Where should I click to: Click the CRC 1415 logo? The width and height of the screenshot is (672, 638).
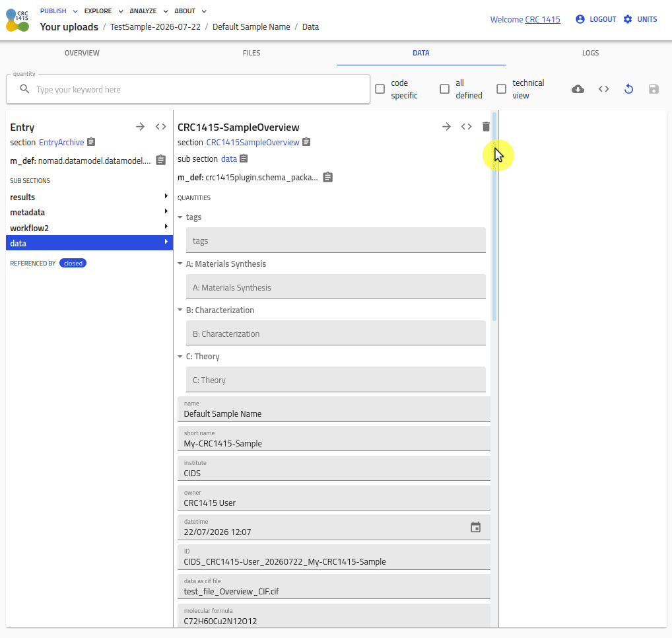tap(18, 20)
